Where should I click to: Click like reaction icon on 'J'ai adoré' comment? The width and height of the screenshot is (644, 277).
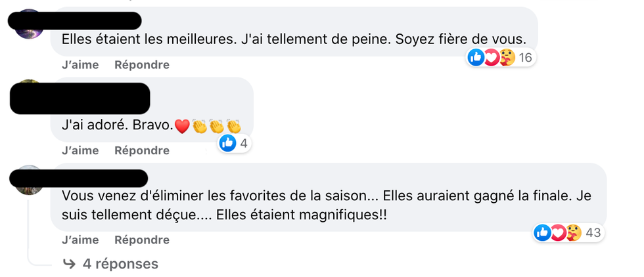tap(227, 143)
